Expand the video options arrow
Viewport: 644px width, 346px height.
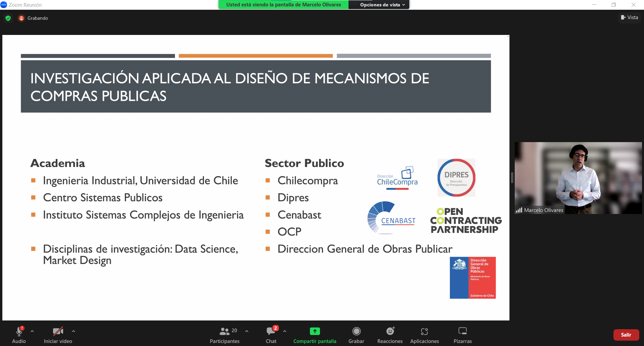(74, 331)
